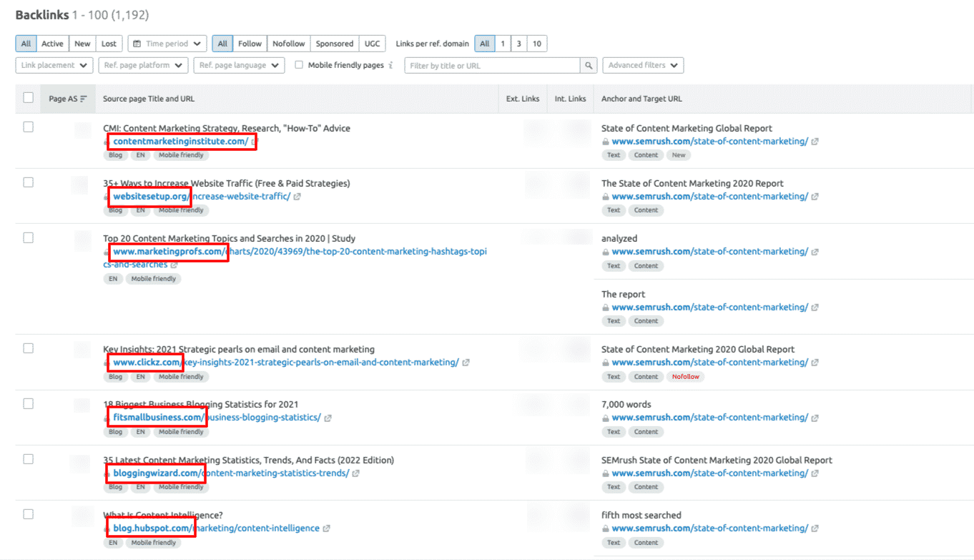The width and height of the screenshot is (974, 560).
Task: Select the Active backlinks tab
Action: click(x=52, y=44)
